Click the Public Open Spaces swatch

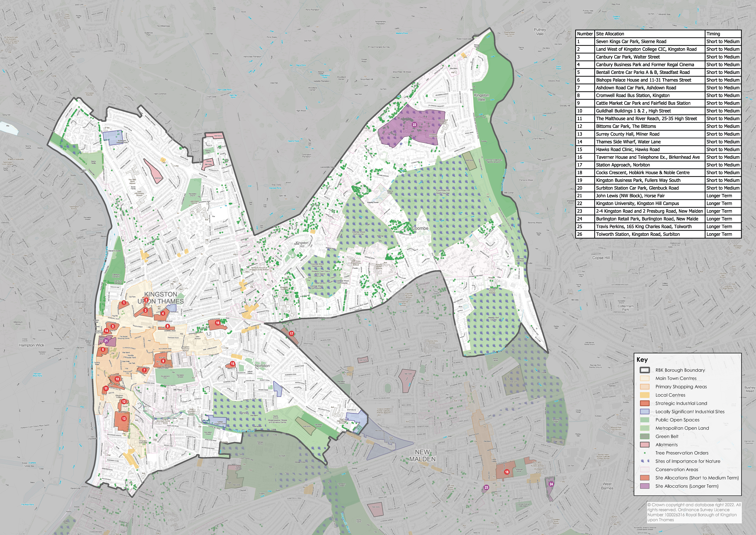(645, 420)
